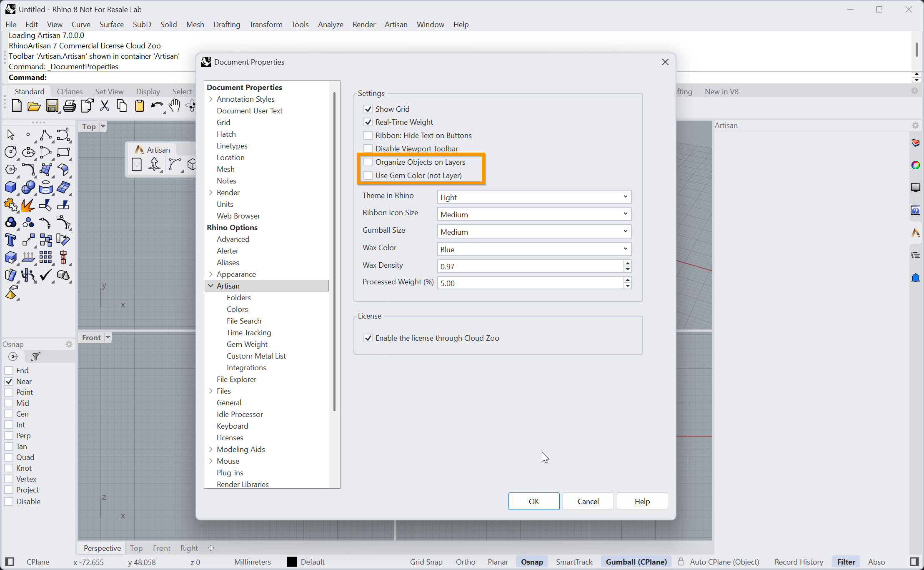Click the Explode tool icon
The image size is (924, 570).
tap(28, 205)
